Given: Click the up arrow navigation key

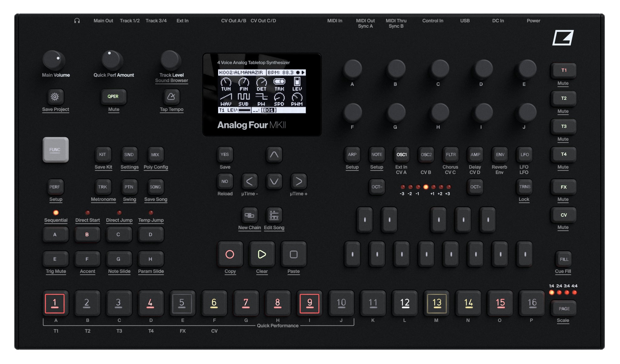Looking at the screenshot, I should pos(274,154).
